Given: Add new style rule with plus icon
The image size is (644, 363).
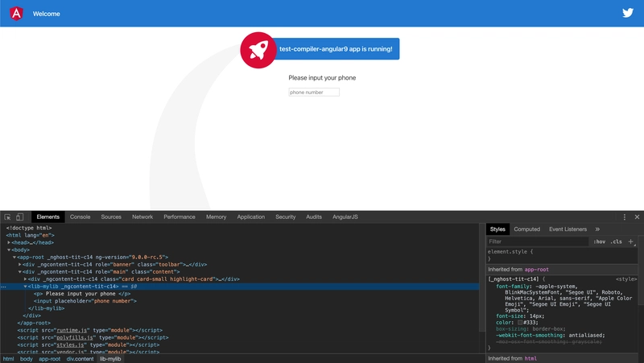Looking at the screenshot, I should (631, 241).
